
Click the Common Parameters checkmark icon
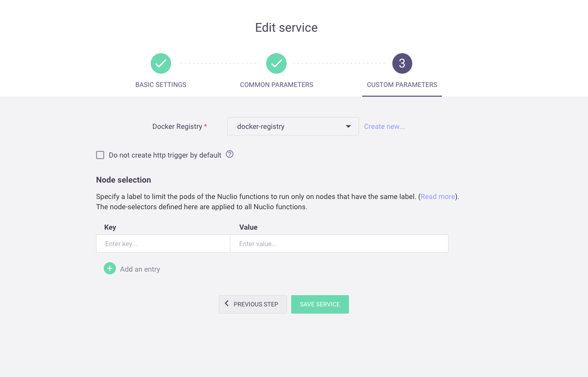(276, 63)
